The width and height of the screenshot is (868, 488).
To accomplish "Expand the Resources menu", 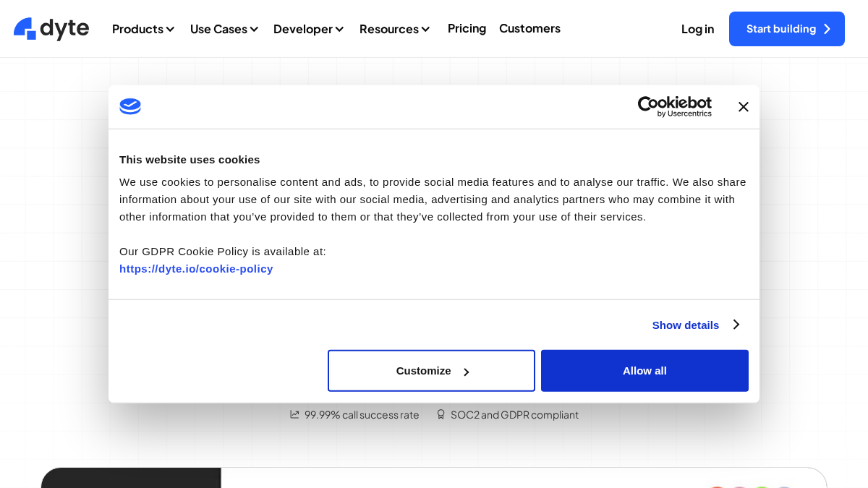I will click(395, 29).
